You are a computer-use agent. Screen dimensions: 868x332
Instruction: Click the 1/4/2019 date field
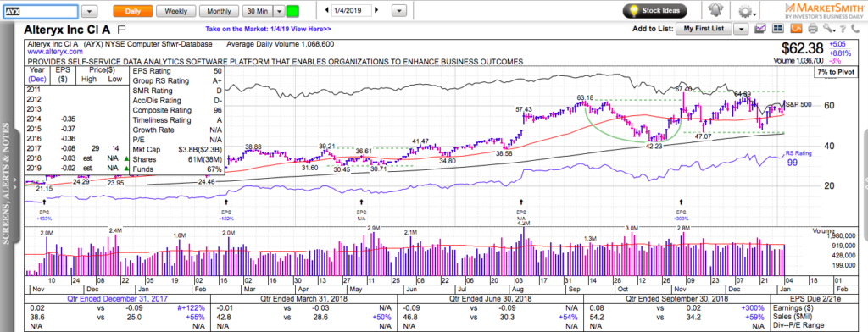click(x=352, y=10)
